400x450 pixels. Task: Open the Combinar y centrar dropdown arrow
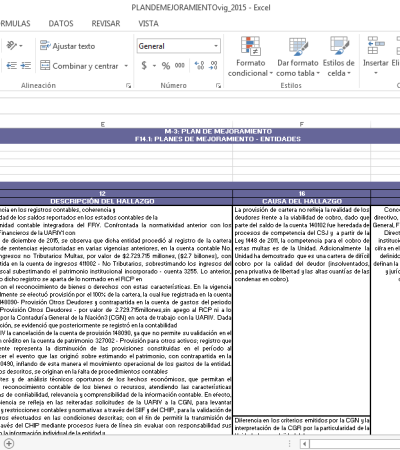(126, 66)
